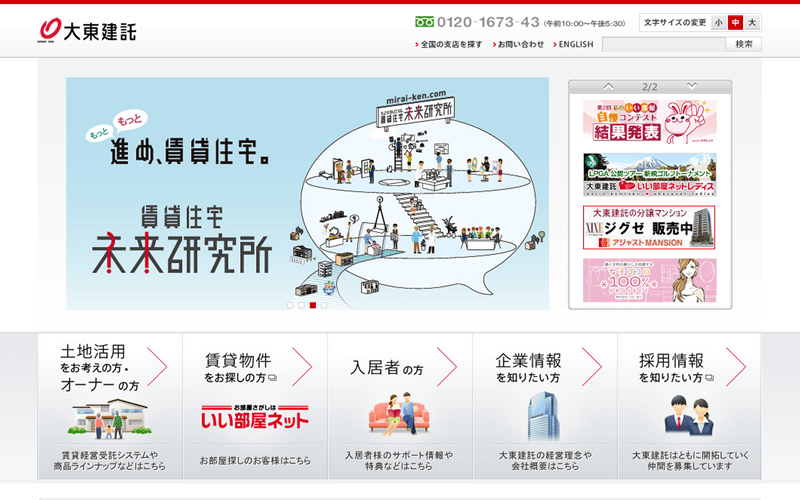Viewport: 800px width, 500px height.
Task: Click arrow beside 土地活用 heading
Action: (x=157, y=366)
